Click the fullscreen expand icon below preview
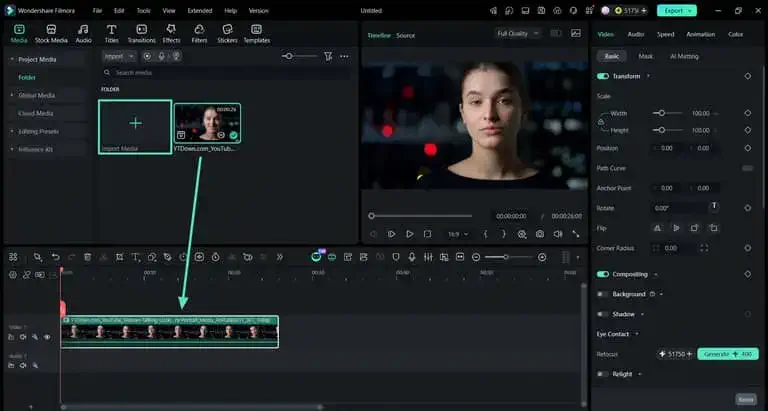The height and width of the screenshot is (411, 768). 576,234
